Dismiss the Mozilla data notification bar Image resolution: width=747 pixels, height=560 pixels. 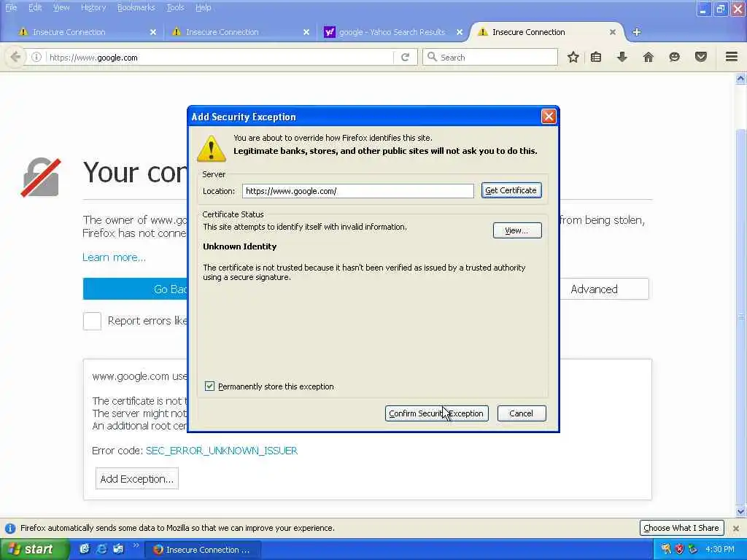coord(736,528)
